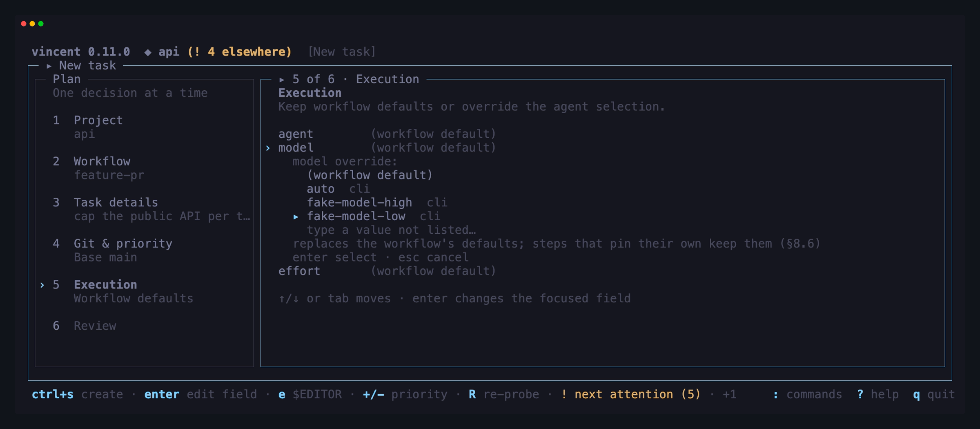The image size is (980, 429).
Task: Focus the agent field
Action: pos(387,134)
